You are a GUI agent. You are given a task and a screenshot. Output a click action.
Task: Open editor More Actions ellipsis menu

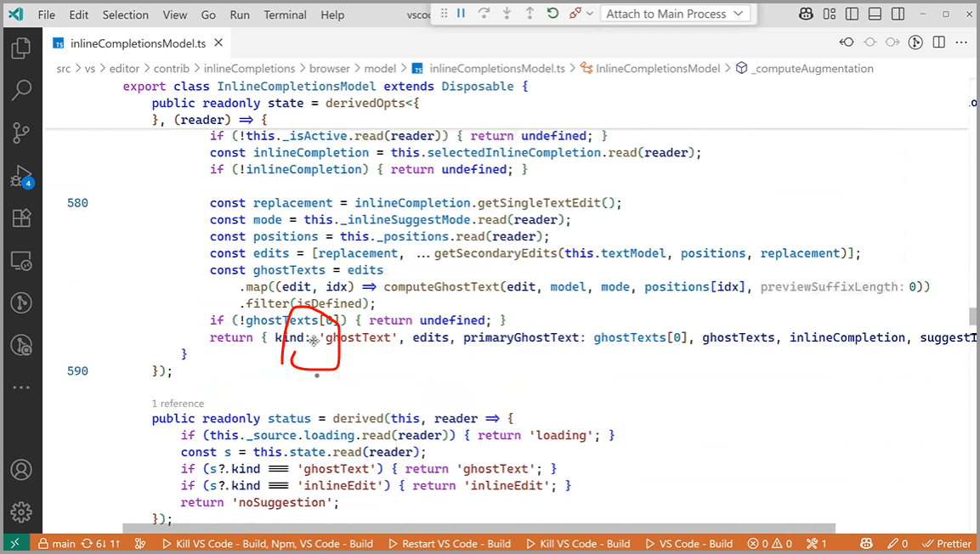coord(962,42)
